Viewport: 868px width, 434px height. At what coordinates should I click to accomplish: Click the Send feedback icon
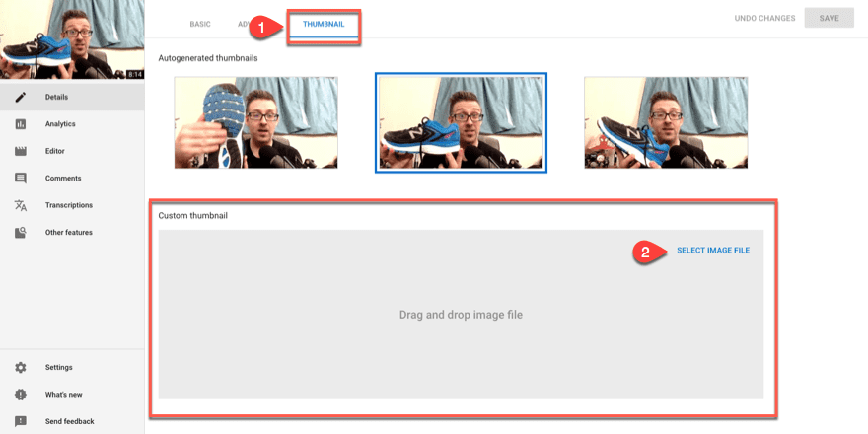click(21, 422)
